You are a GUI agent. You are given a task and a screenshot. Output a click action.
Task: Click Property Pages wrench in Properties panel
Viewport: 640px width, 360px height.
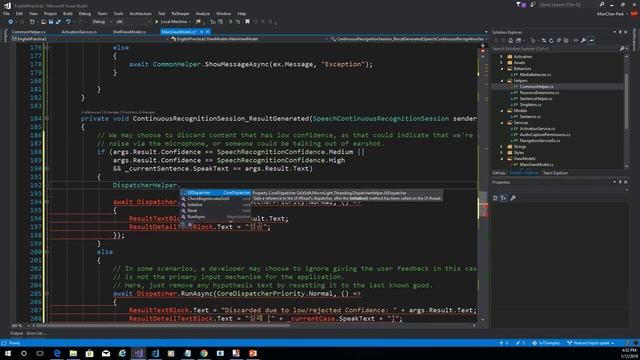coord(513,198)
